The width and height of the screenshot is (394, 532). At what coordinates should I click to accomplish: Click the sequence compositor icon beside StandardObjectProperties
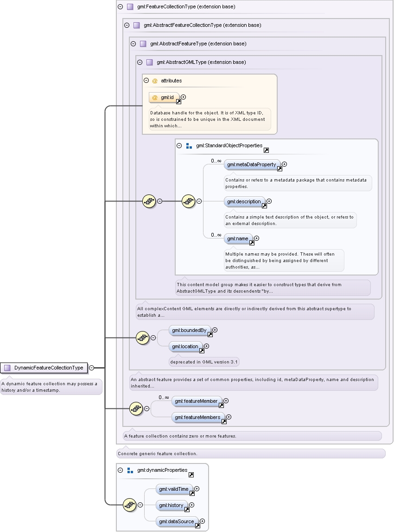tap(189, 201)
